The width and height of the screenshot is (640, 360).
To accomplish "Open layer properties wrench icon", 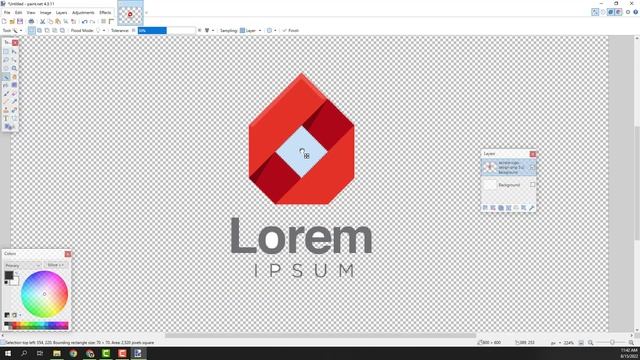I will (x=531, y=208).
